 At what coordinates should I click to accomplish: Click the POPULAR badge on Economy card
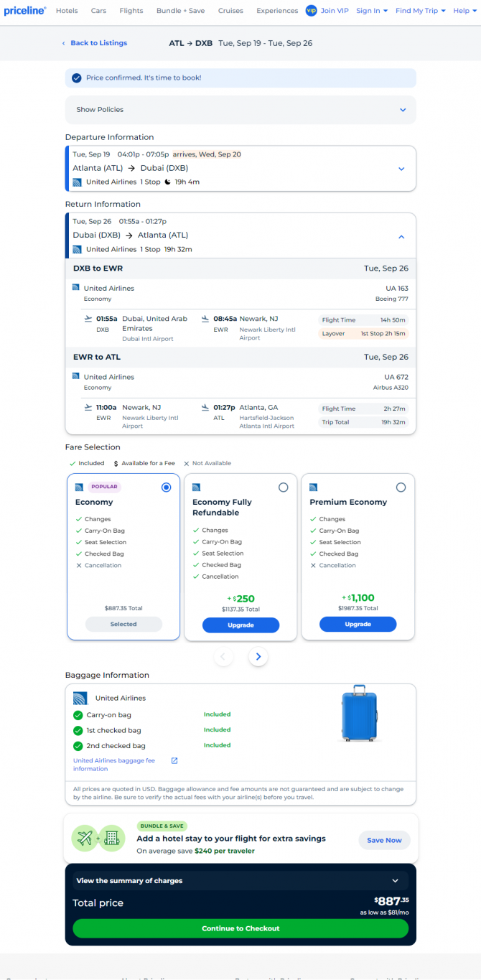105,487
